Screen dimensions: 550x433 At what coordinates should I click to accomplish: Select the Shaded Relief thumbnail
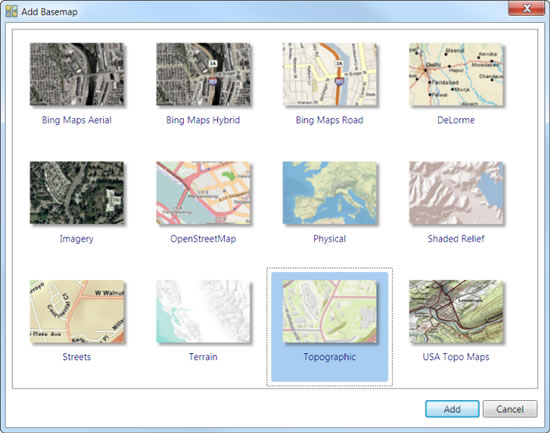pyautogui.click(x=456, y=193)
